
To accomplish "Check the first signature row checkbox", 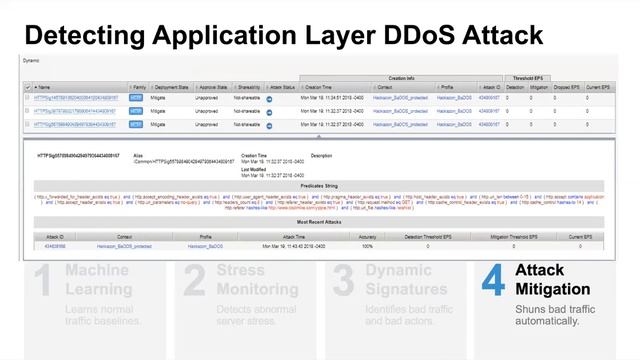I will pos(27,98).
